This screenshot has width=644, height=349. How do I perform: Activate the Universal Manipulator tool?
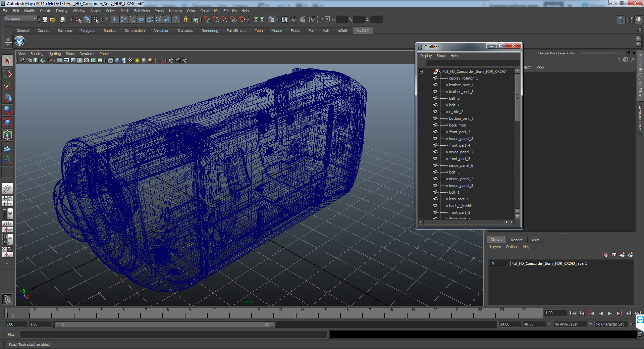pyautogui.click(x=7, y=135)
